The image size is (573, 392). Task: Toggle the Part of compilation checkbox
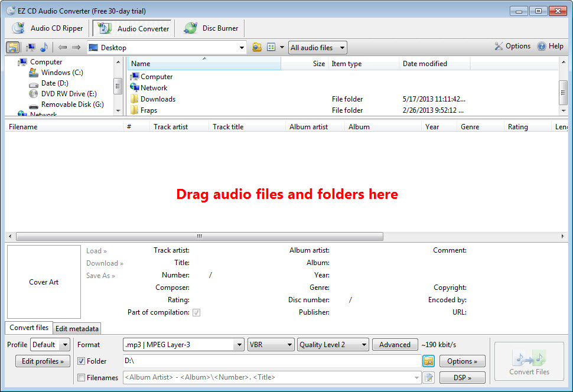pos(197,312)
